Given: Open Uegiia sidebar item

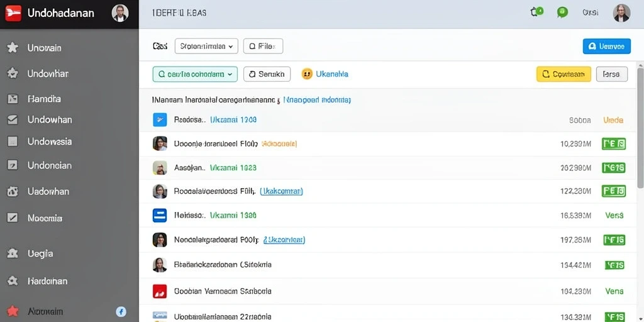Looking at the screenshot, I should coord(40,253).
